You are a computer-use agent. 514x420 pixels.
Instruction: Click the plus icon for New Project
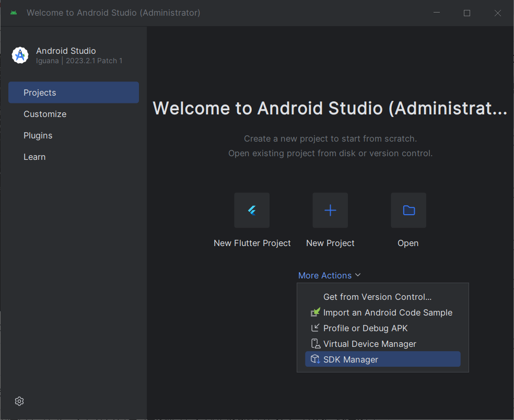pos(330,211)
